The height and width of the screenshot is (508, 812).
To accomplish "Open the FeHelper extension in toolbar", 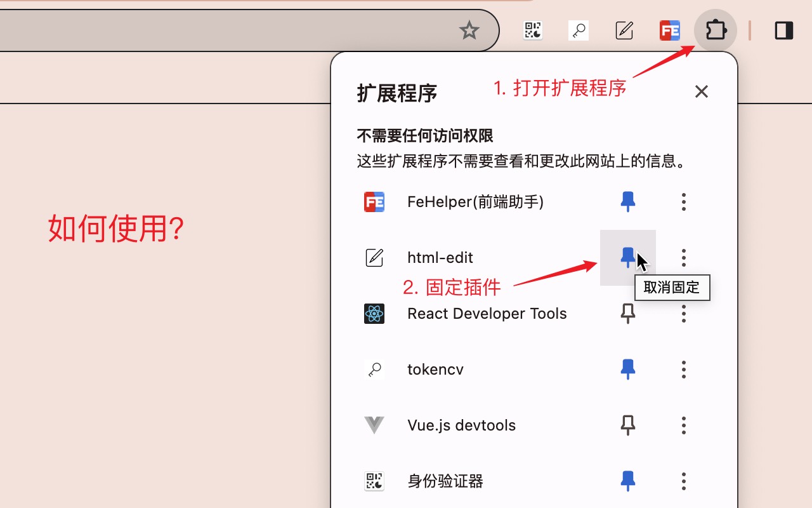I will click(x=670, y=30).
